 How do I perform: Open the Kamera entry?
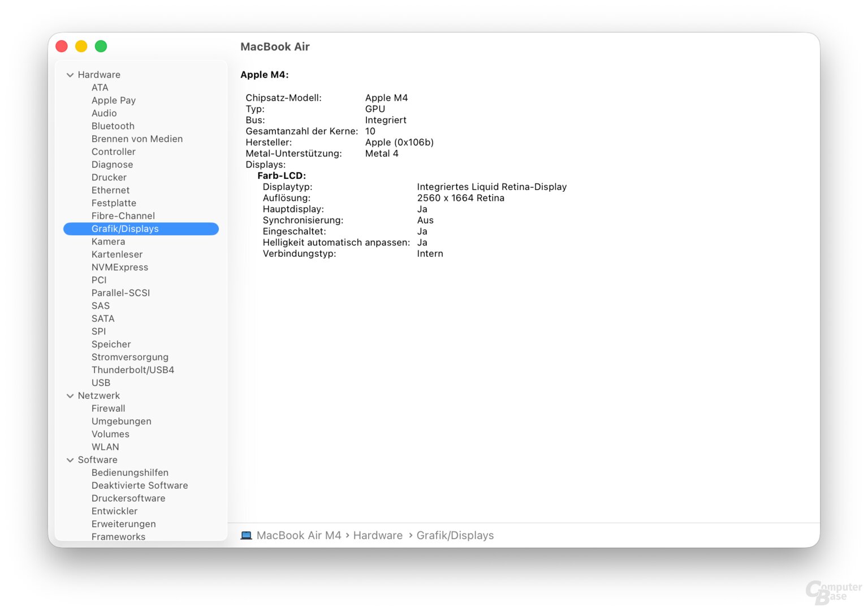(x=109, y=242)
